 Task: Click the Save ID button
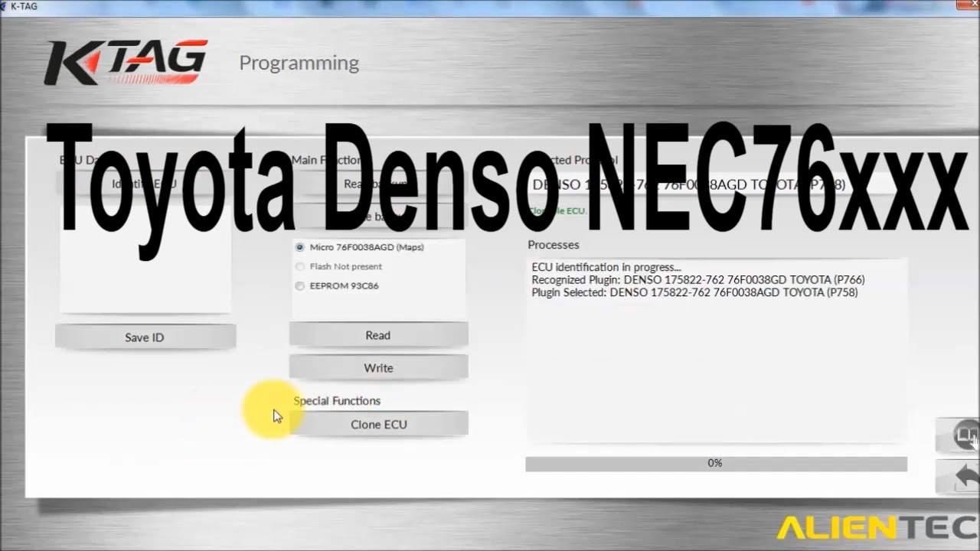(x=145, y=337)
